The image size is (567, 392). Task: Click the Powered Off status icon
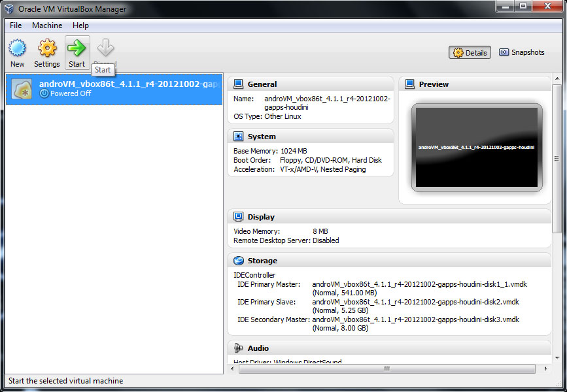(x=44, y=93)
